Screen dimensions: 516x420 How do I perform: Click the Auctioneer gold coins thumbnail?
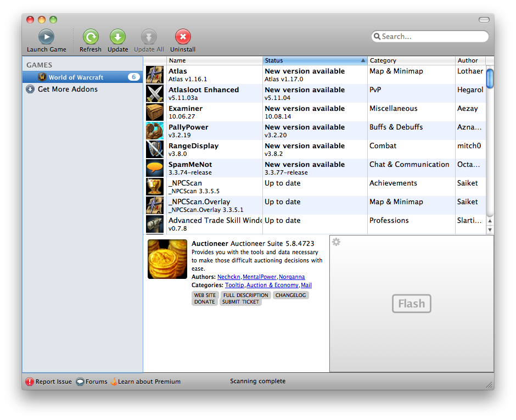(167, 259)
